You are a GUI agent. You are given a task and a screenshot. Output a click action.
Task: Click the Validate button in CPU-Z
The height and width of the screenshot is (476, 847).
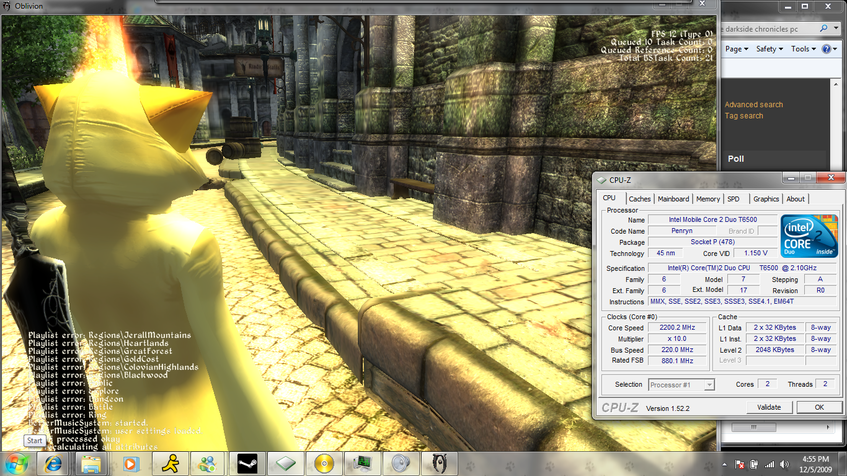click(x=769, y=407)
